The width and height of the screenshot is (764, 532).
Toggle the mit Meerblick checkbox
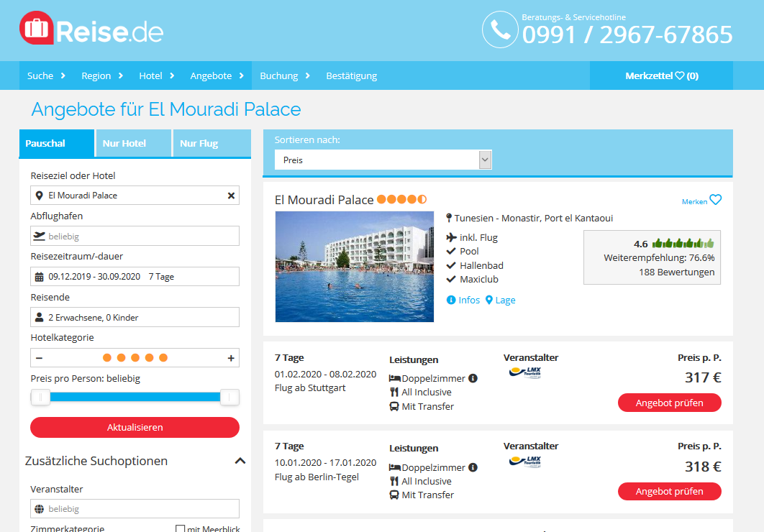[x=181, y=528]
